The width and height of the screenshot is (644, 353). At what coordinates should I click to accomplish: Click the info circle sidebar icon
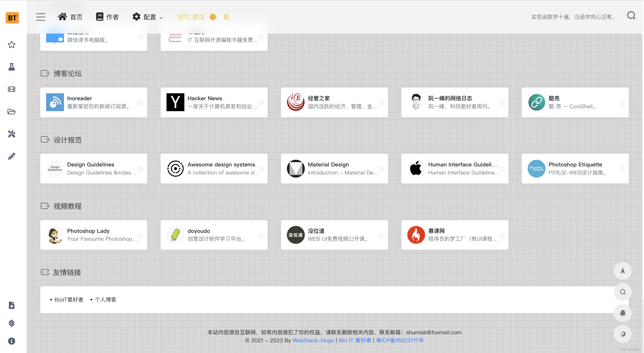(11, 341)
